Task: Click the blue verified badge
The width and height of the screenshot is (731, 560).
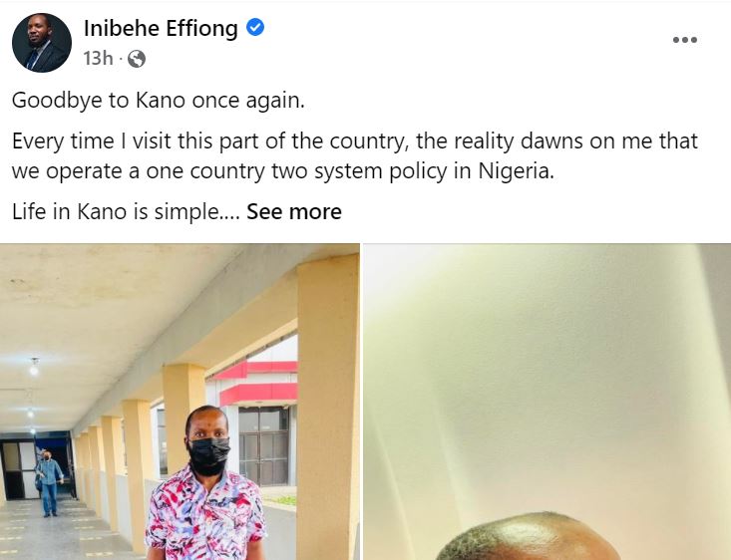Action: [255, 28]
